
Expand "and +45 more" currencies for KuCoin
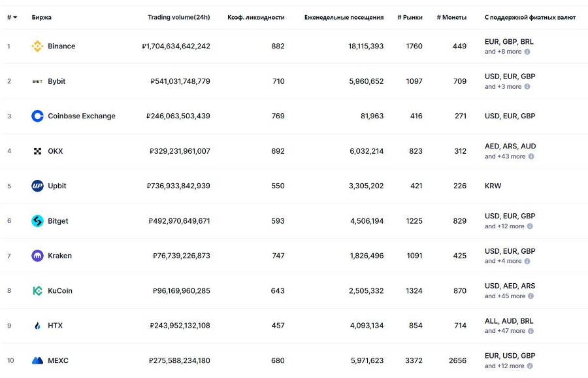click(x=505, y=296)
